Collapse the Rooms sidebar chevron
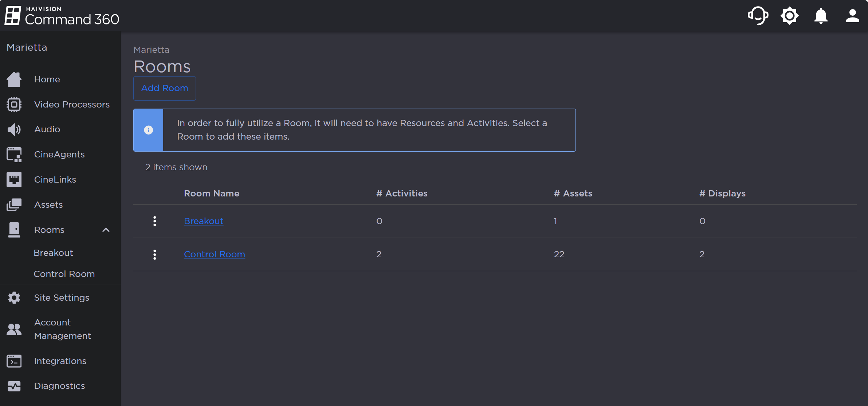 click(x=106, y=230)
